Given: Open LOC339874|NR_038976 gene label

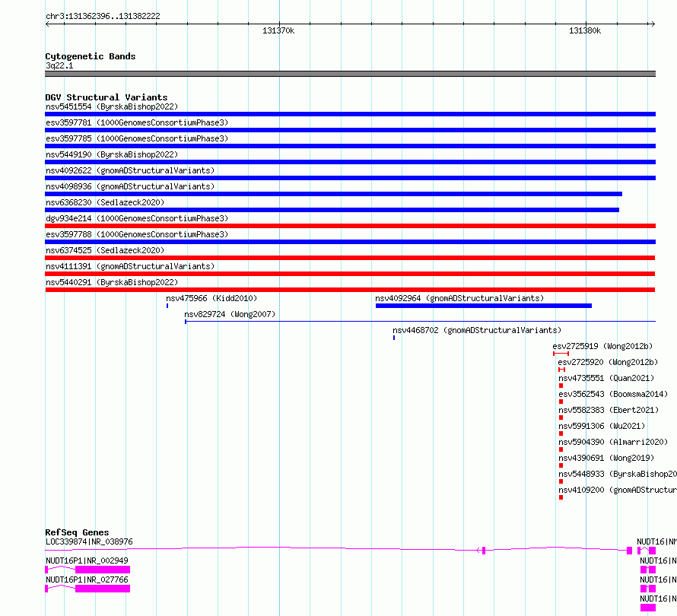Looking at the screenshot, I should (x=89, y=541).
